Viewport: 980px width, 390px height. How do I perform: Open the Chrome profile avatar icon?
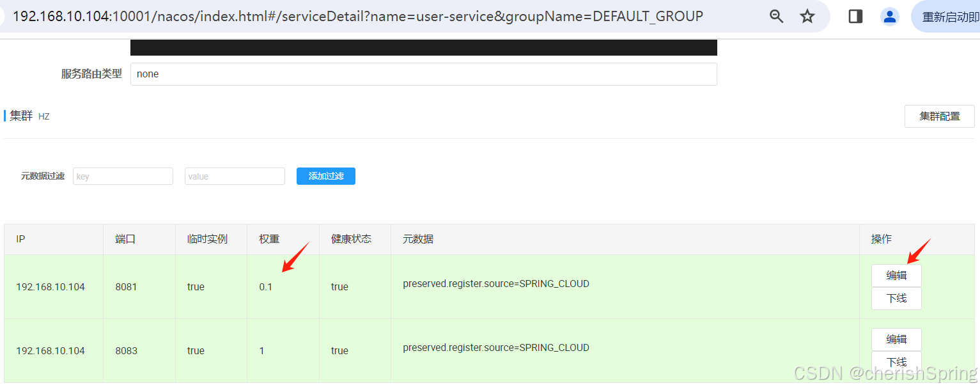point(889,17)
